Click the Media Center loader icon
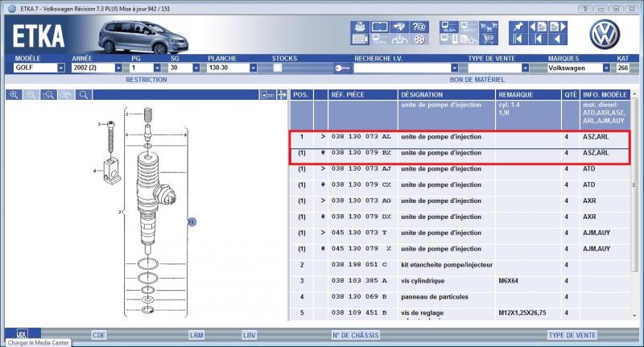644x347 pixels. 22,333
